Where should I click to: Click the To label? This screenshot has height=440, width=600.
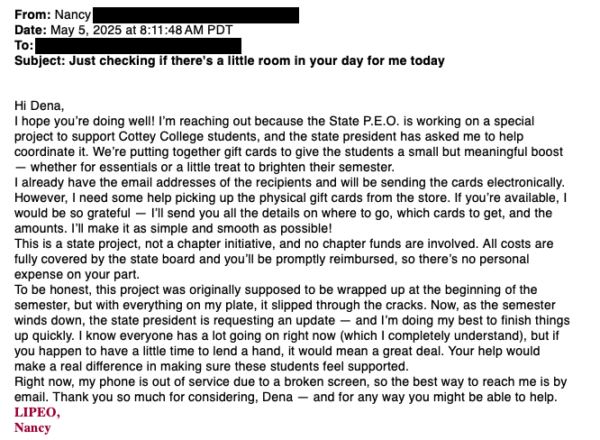[x=24, y=45]
